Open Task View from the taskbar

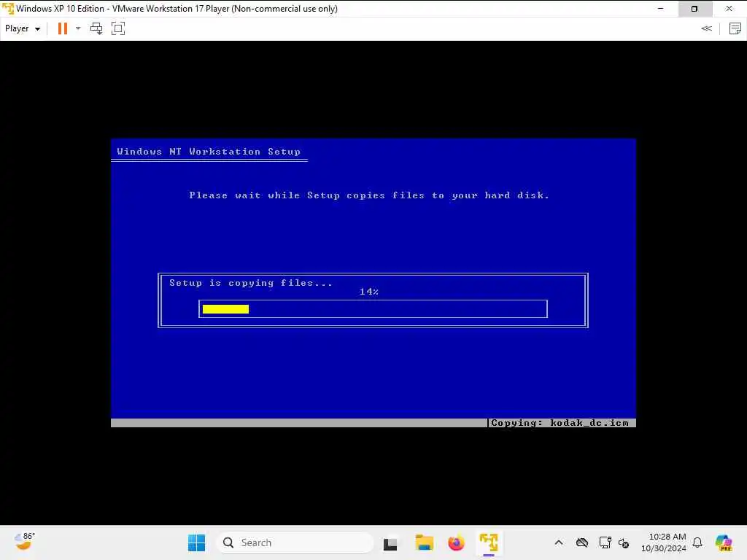coord(390,542)
